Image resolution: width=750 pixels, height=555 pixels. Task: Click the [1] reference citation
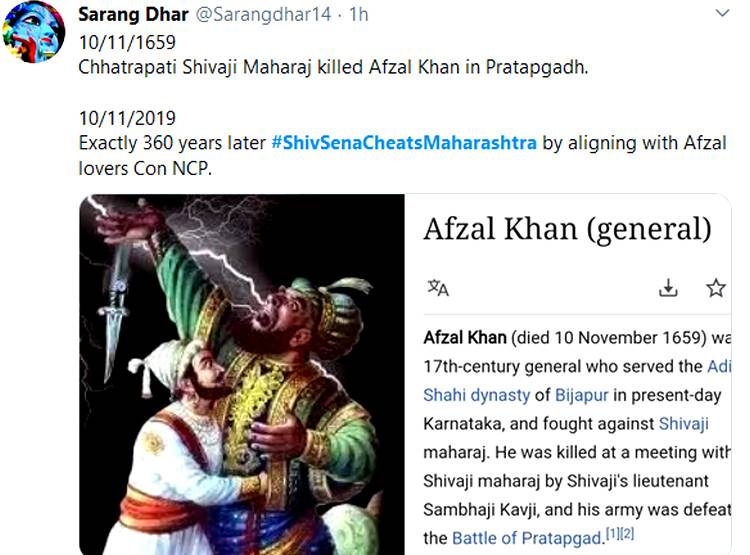616,533
